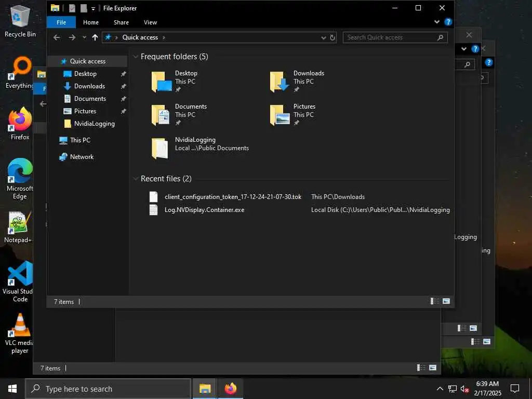Image resolution: width=532 pixels, height=399 pixels.
Task: Click the Back navigation arrow
Action: 57,37
